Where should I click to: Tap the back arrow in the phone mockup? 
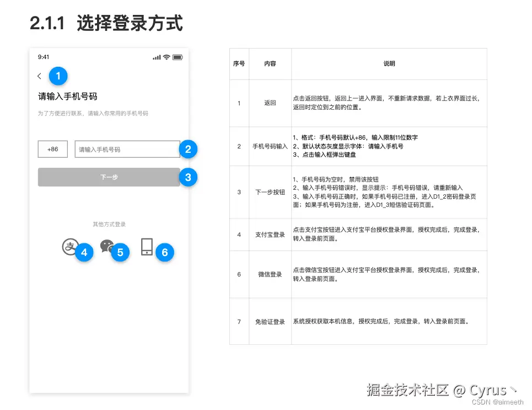(x=39, y=76)
